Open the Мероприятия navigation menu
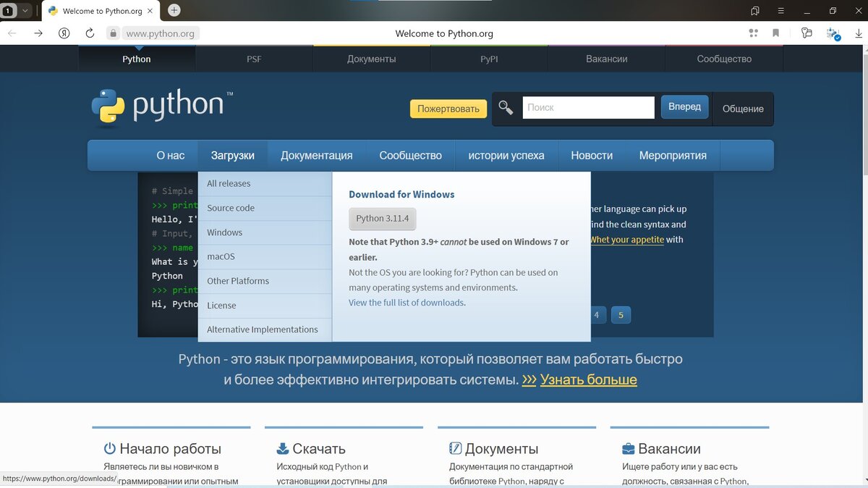The height and width of the screenshot is (488, 868). tap(673, 155)
